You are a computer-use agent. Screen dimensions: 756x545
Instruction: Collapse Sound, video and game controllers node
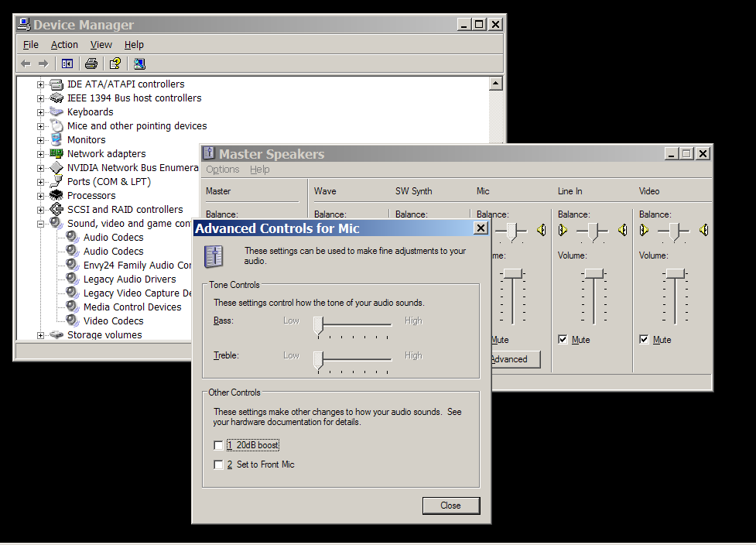point(40,224)
